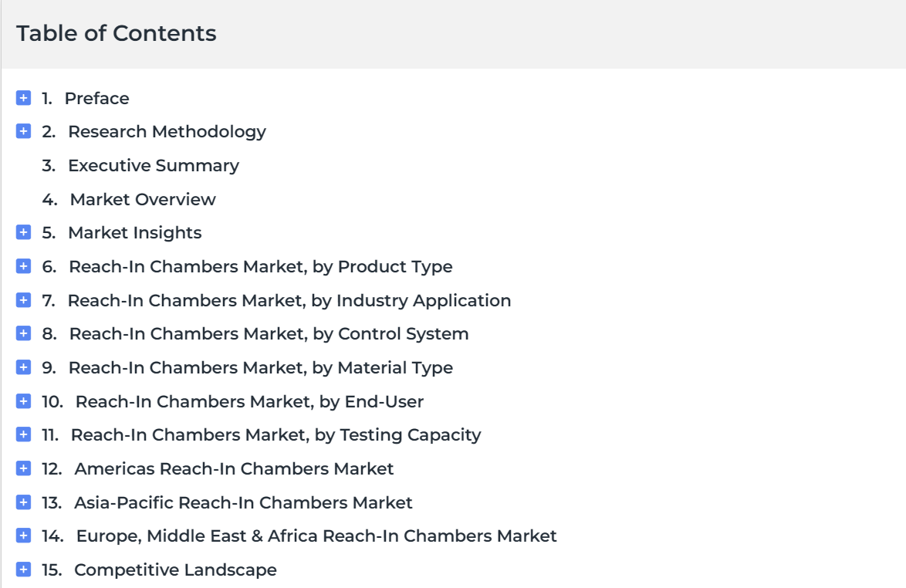The image size is (906, 588).
Task: Click plus icon beside by End-User
Action: click(23, 400)
